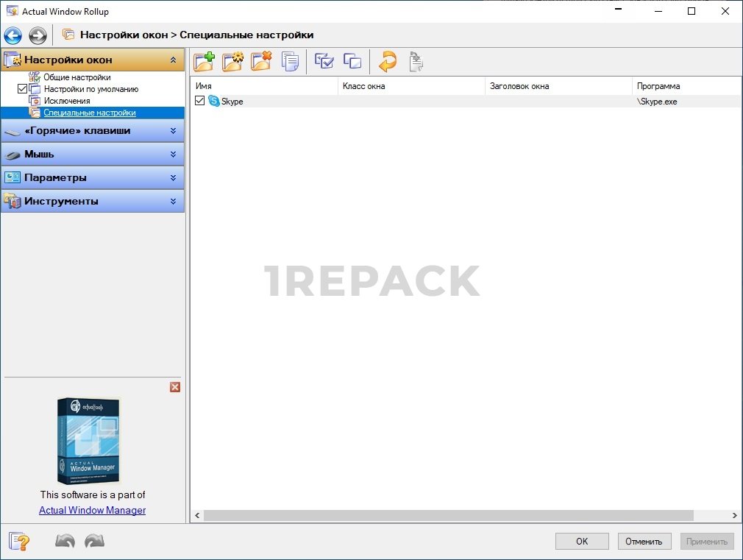The image size is (743, 560).
Task: Click the orange curved arrow toolbar icon
Action: (387, 62)
